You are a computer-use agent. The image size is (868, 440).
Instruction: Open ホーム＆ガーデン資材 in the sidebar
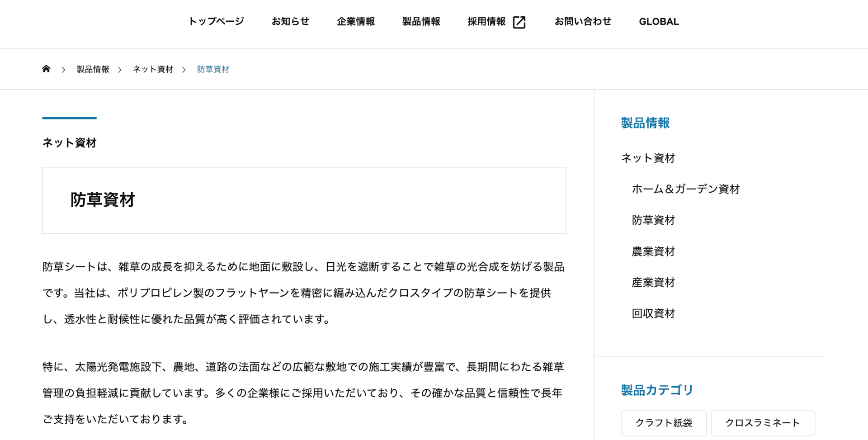pos(686,189)
